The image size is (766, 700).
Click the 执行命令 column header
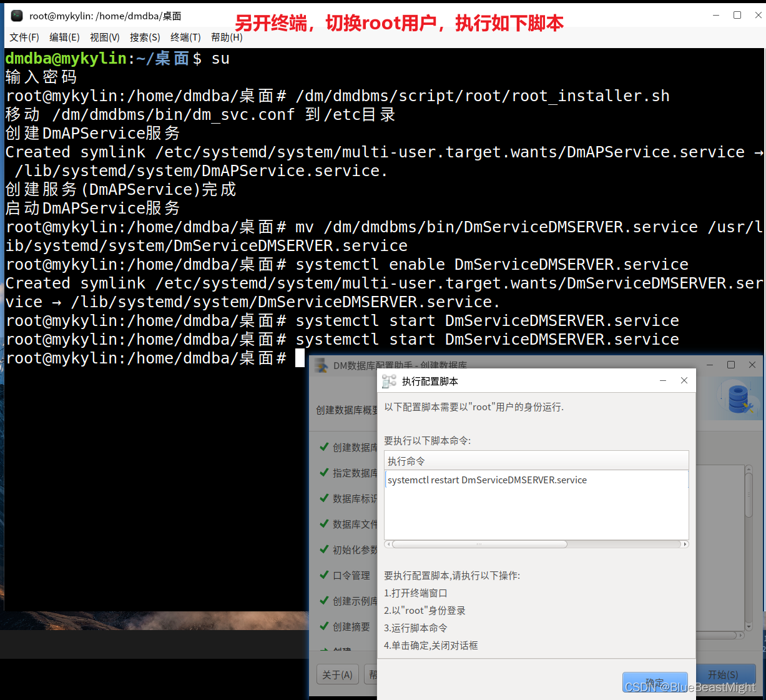click(537, 461)
